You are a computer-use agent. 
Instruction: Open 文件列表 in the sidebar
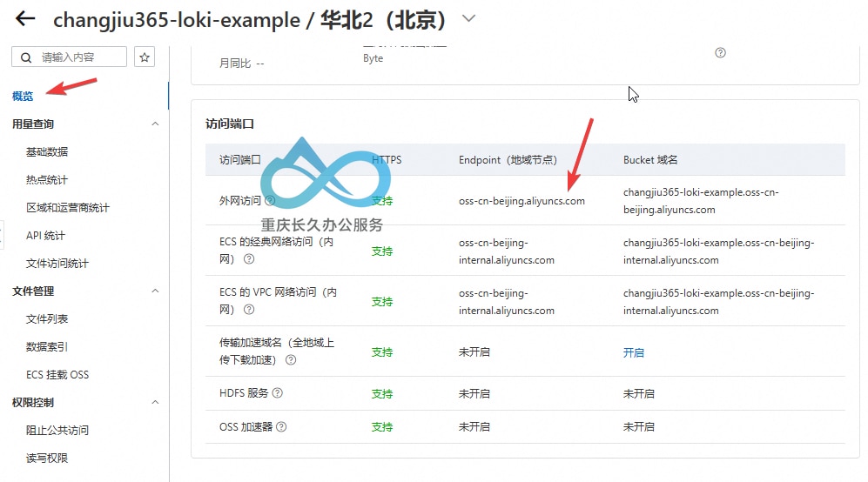pyautogui.click(x=47, y=318)
